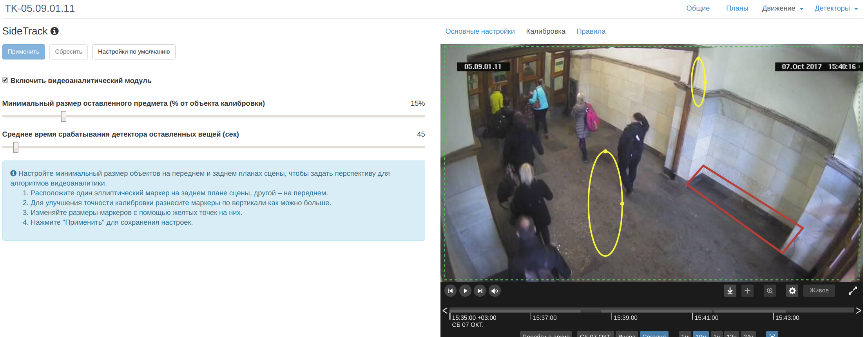868x337 pixels.
Task: Click the 15:43:00 timeline mark
Action: (x=787, y=318)
